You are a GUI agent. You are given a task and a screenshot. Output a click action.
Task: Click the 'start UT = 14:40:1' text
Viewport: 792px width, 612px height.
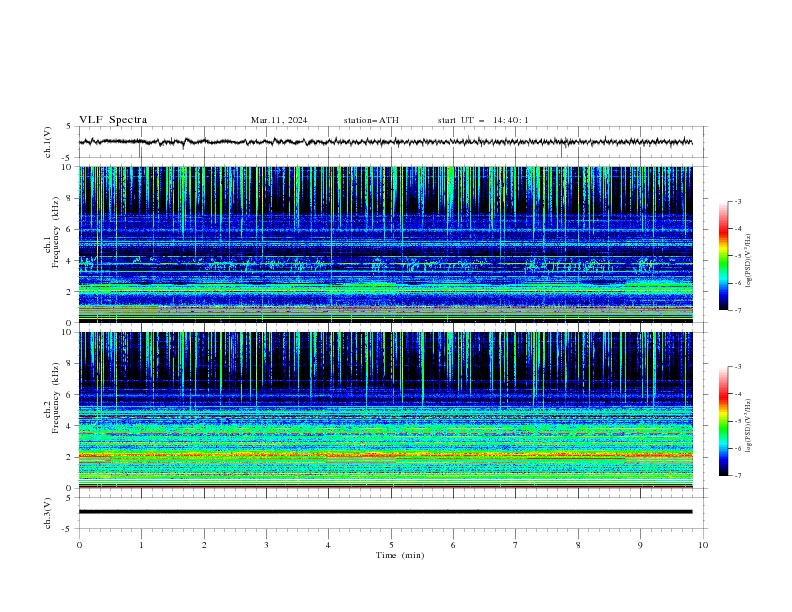483,120
